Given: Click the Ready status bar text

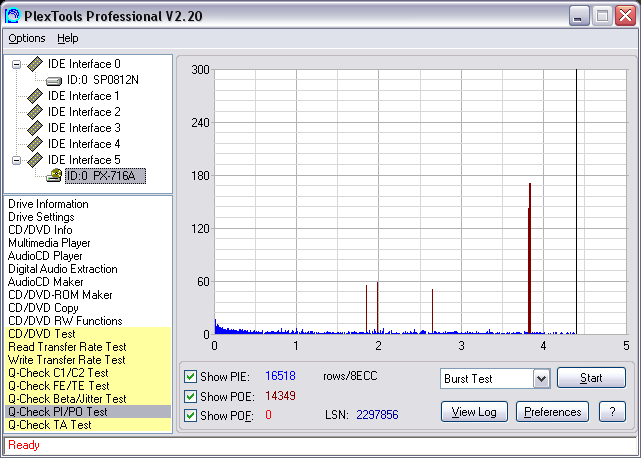Looking at the screenshot, I should 24,445.
